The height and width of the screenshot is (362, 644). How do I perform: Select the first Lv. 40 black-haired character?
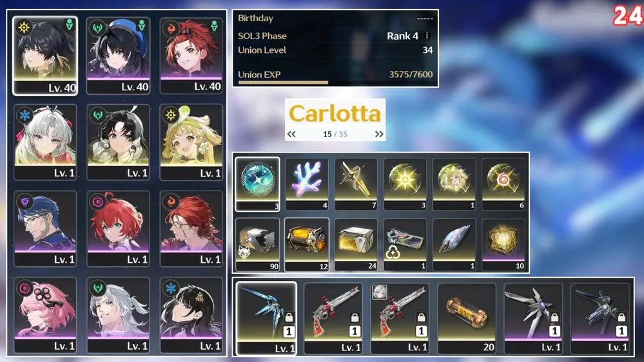[45, 56]
